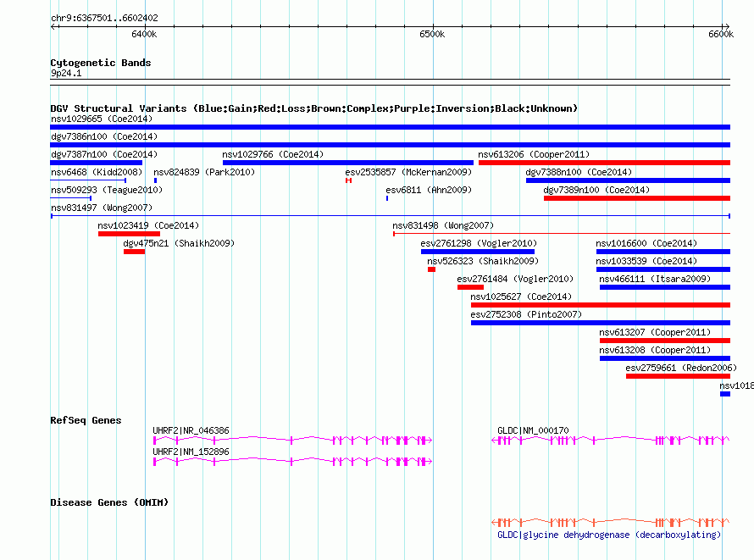Open the nsv526323 (Shaikh2009) variant label
754x560 pixels.
point(483,261)
